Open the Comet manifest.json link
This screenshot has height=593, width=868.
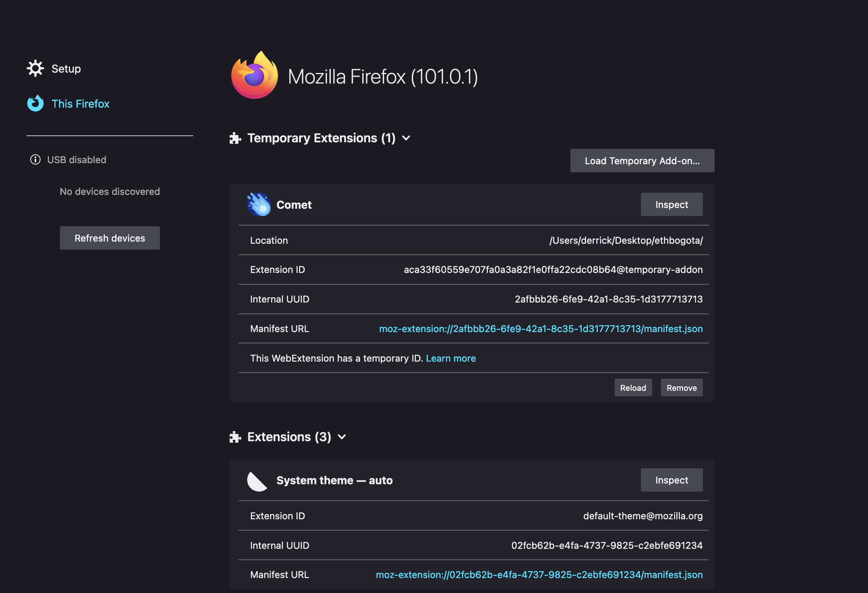point(540,329)
